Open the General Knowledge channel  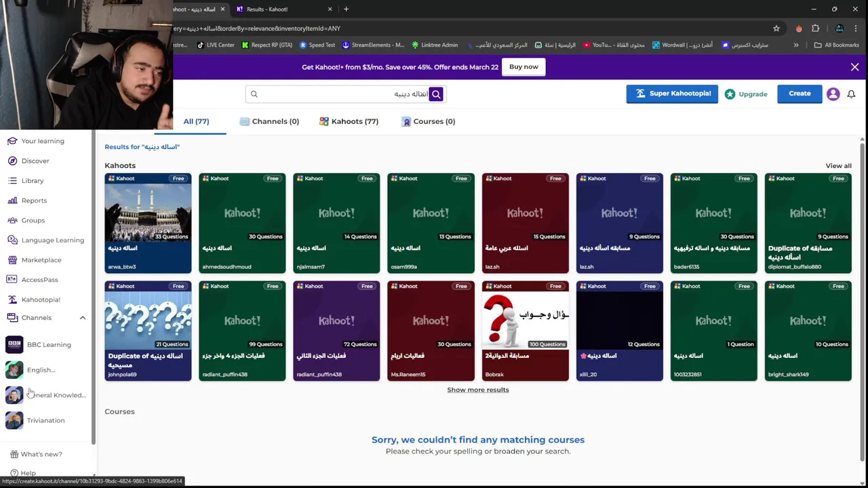point(45,395)
